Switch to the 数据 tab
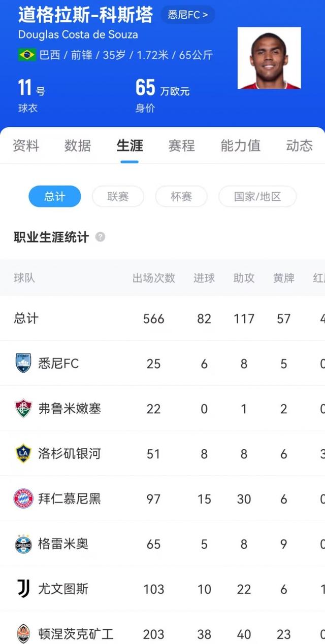This screenshot has height=644, width=325. 78,146
